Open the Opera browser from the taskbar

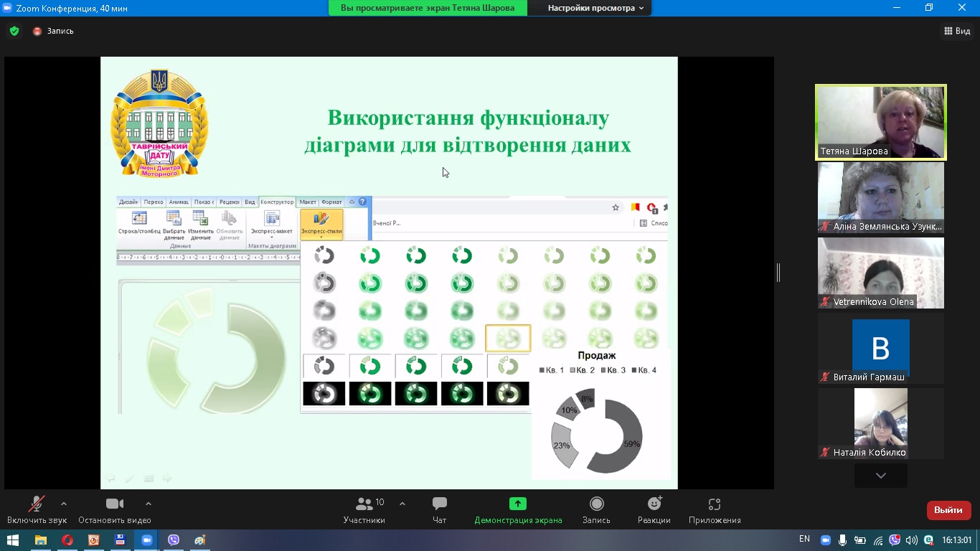pos(67,540)
